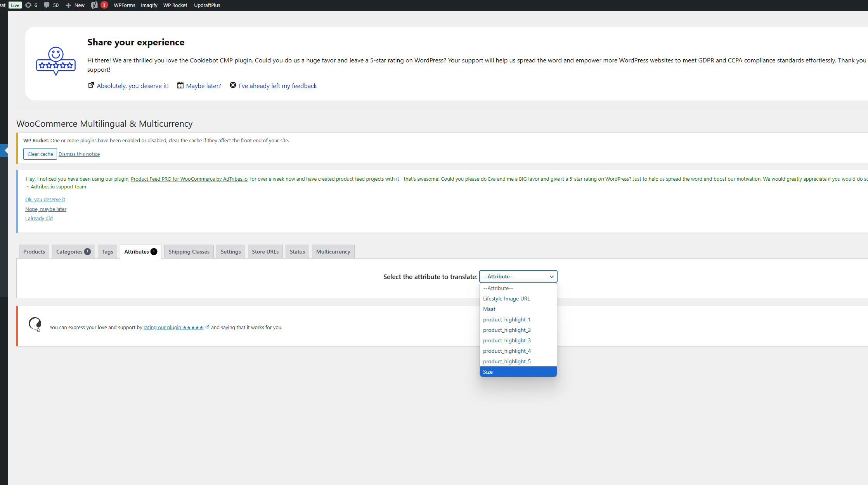Click the plus New icon

(x=68, y=5)
